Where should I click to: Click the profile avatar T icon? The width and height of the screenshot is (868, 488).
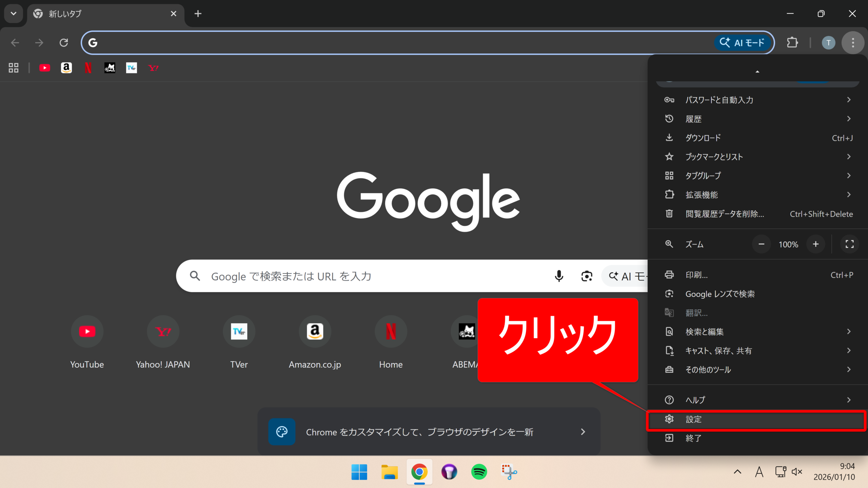click(x=828, y=43)
